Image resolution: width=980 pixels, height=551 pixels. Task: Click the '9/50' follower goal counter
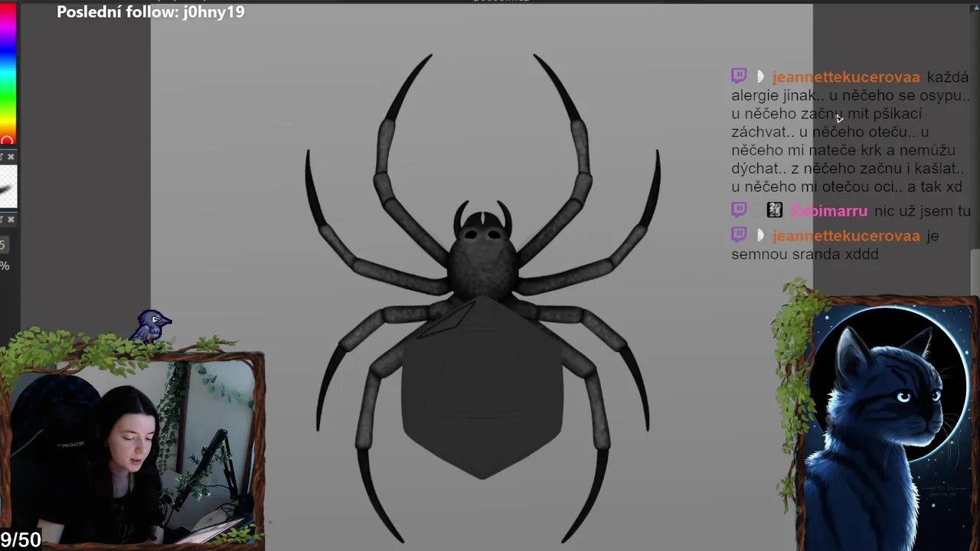pyautogui.click(x=21, y=540)
